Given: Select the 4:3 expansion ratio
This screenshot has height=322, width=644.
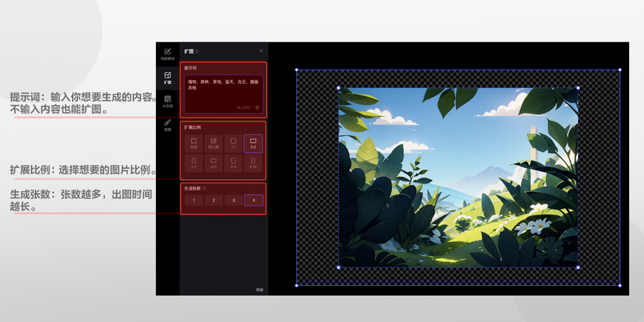Looking at the screenshot, I should [x=214, y=163].
